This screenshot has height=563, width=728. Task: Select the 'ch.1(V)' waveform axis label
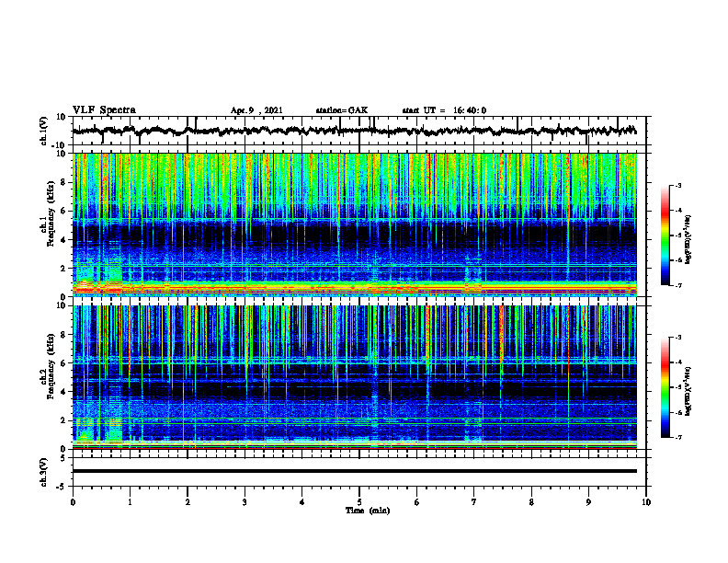(44, 131)
